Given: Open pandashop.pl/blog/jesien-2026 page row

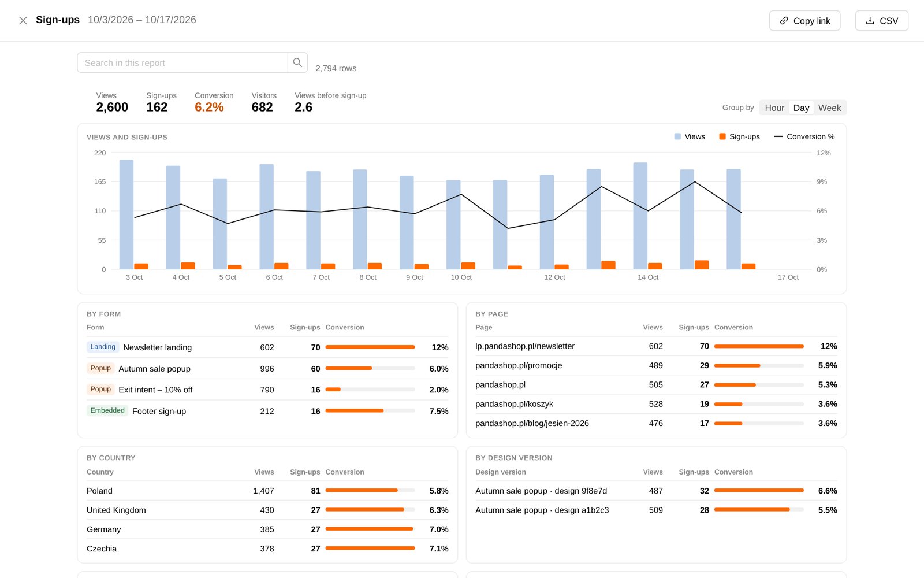Looking at the screenshot, I should 656,423.
